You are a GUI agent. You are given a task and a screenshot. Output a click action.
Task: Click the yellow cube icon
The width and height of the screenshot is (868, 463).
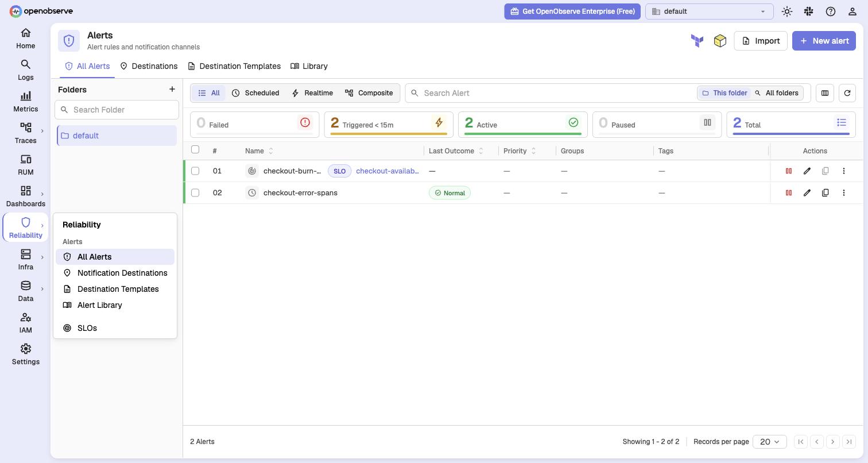[720, 41]
